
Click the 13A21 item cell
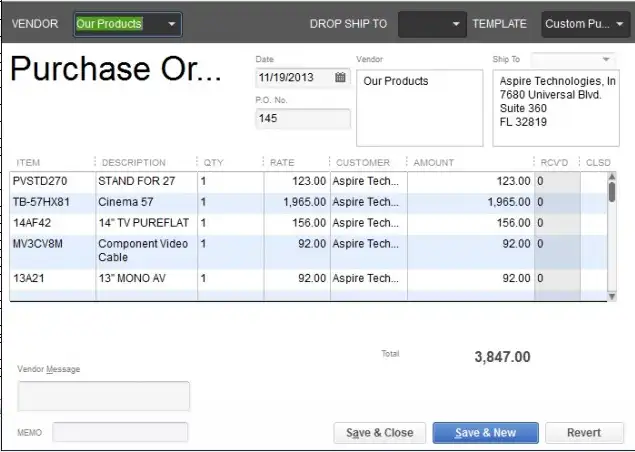[52, 279]
